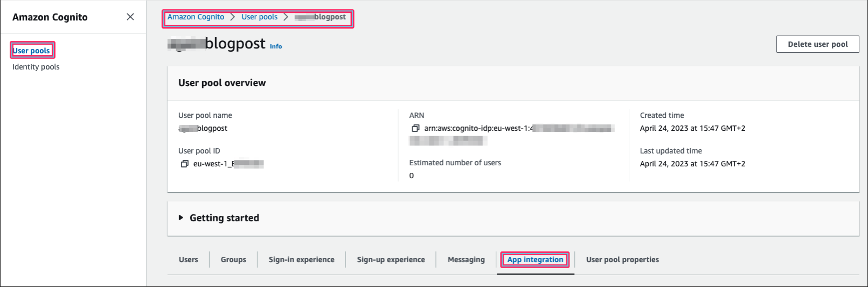This screenshot has height=287, width=868.
Task: Open the Info link beside the blogpost title
Action: pos(276,46)
